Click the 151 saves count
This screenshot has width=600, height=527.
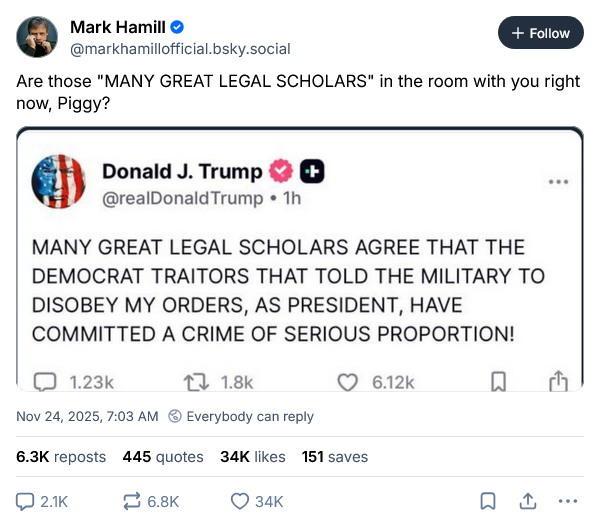pos(335,457)
